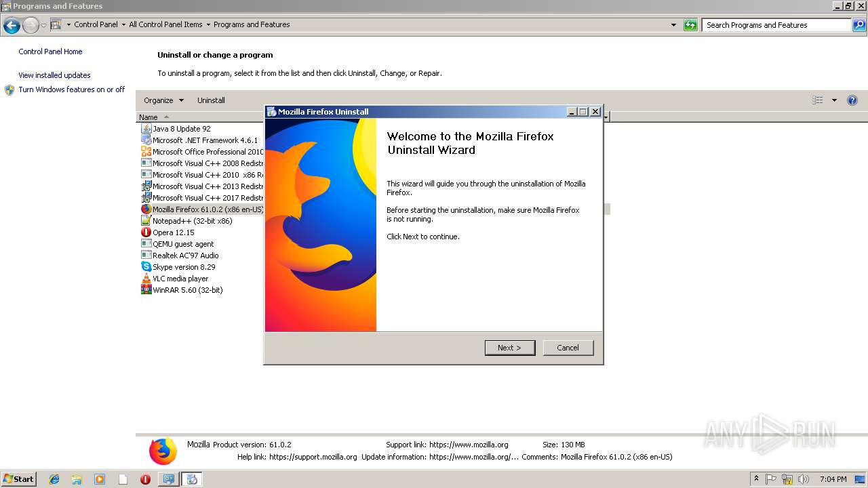The image size is (868, 488).
Task: Expand Control Panel breadcrumb arrow
Action: [x=123, y=24]
